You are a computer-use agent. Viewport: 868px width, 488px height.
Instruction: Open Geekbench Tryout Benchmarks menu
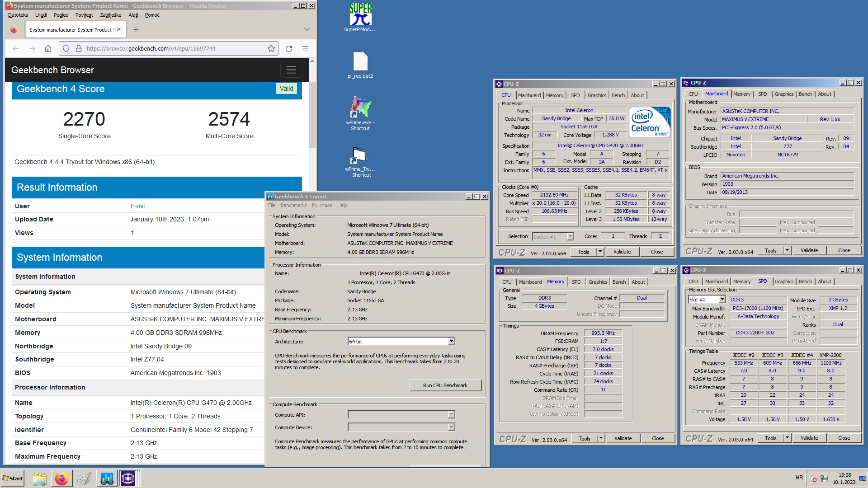293,205
